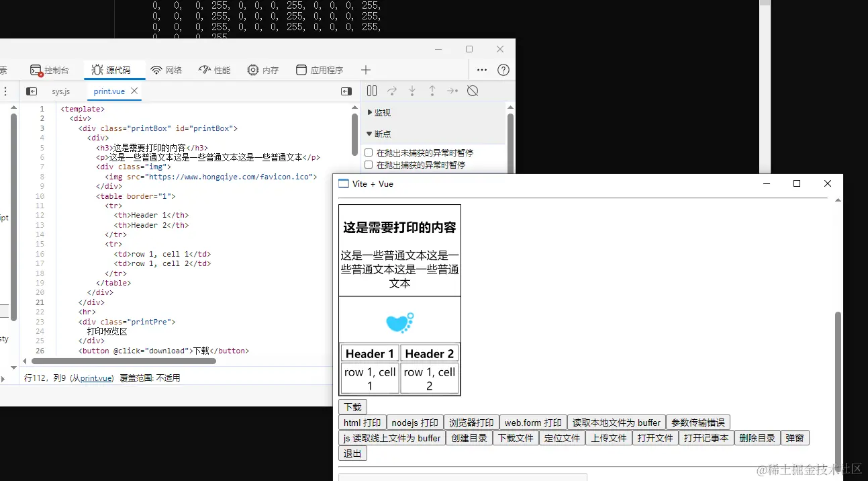
Task: Click the 创建目录 button
Action: pos(469,438)
